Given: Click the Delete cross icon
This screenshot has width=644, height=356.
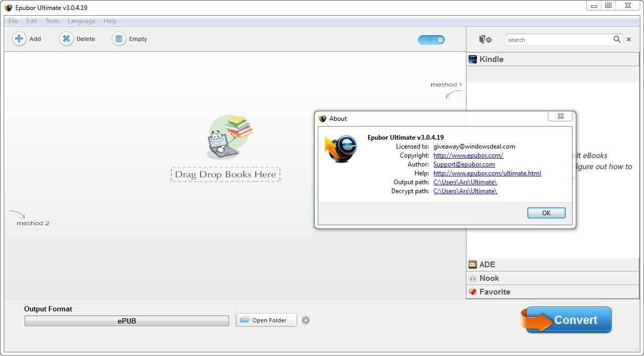Looking at the screenshot, I should (x=67, y=39).
